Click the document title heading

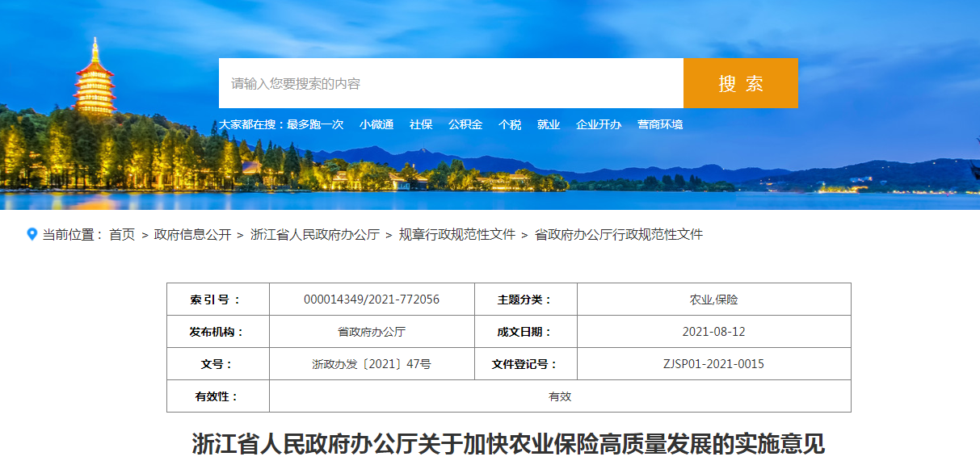(x=508, y=444)
